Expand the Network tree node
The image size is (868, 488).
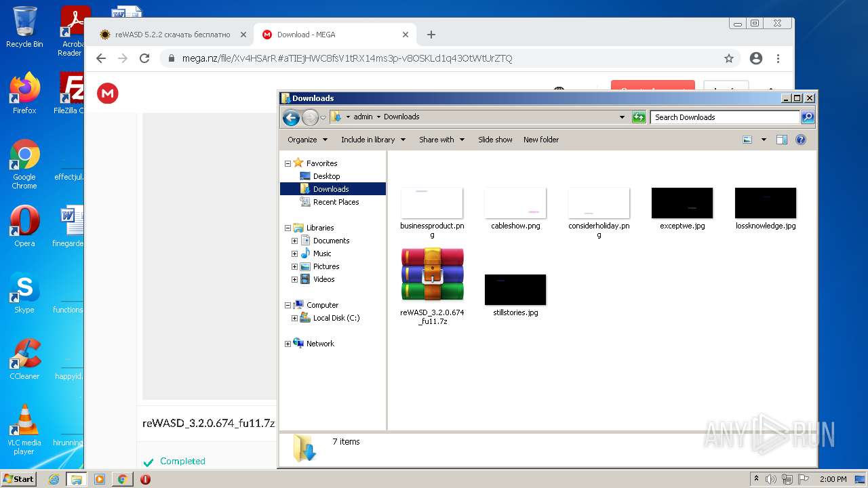pos(288,344)
